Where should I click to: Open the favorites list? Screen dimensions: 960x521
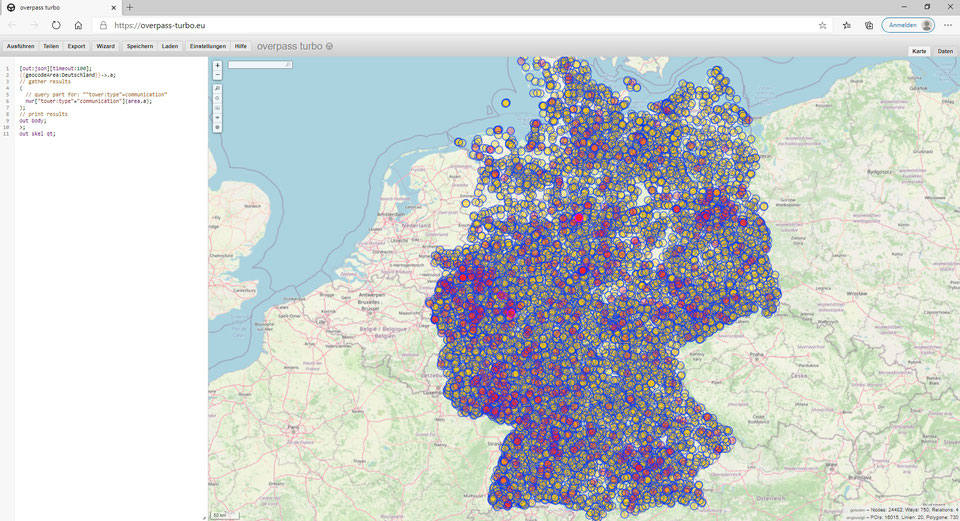pos(847,25)
